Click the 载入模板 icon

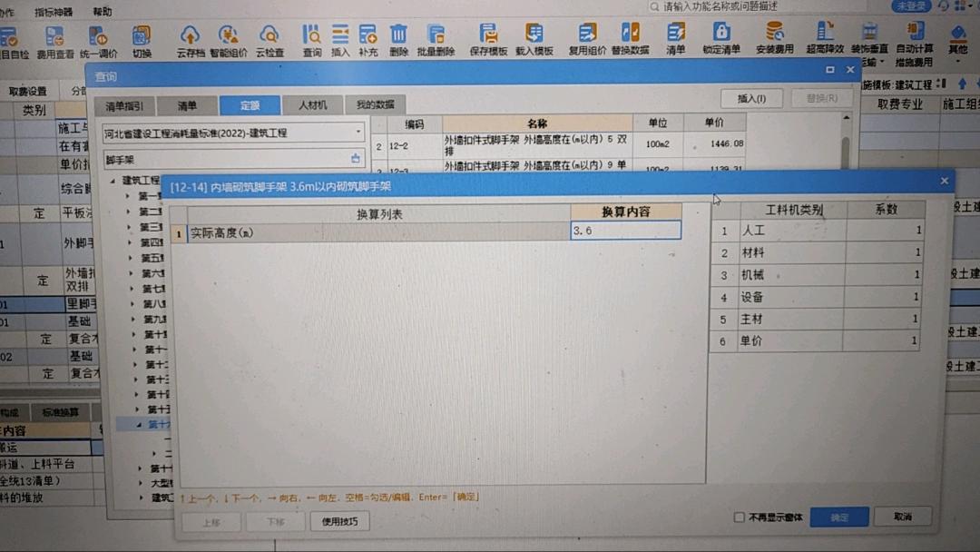(x=534, y=41)
